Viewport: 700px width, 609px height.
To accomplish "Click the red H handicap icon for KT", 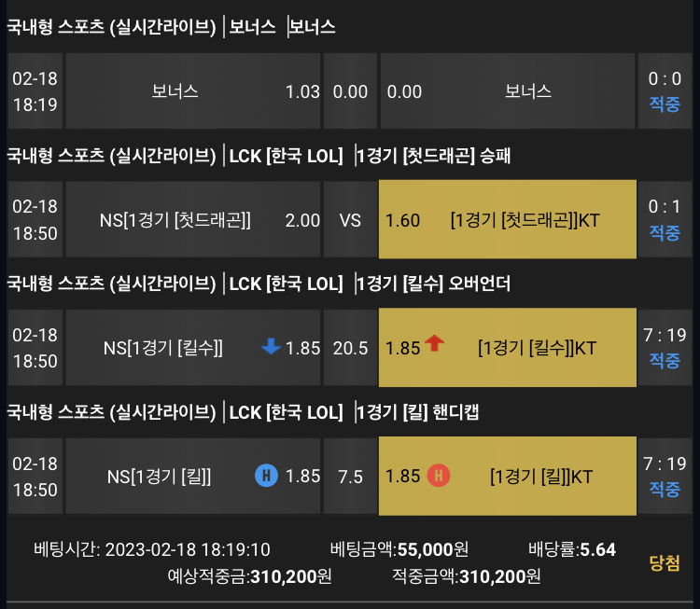I will coord(439,475).
